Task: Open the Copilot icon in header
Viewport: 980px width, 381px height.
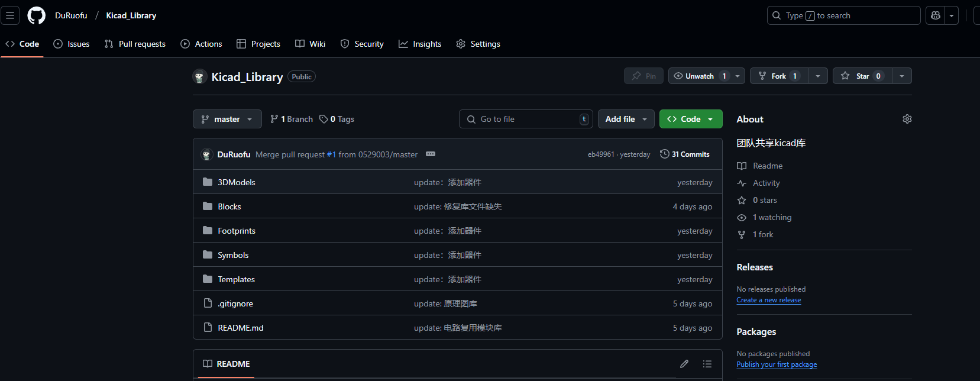Action: click(936, 15)
